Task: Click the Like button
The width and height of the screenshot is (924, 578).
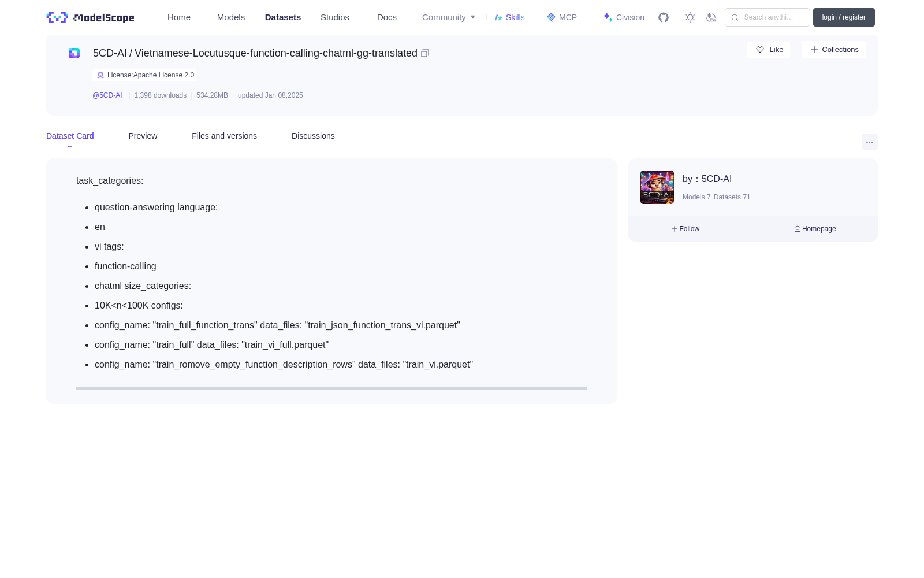Action: 769,50
